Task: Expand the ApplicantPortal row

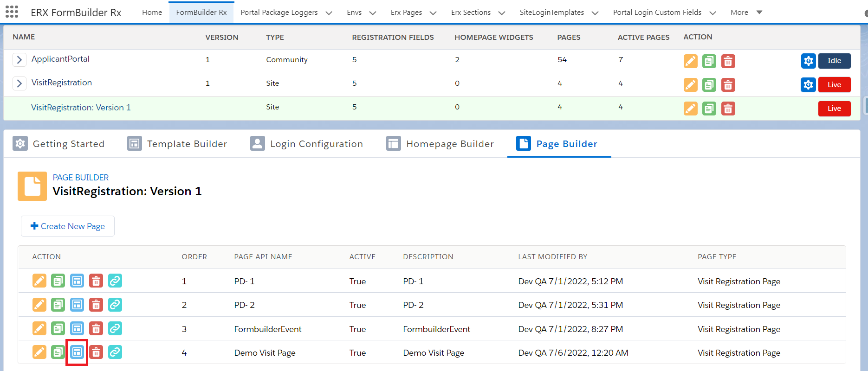Action: (x=19, y=59)
